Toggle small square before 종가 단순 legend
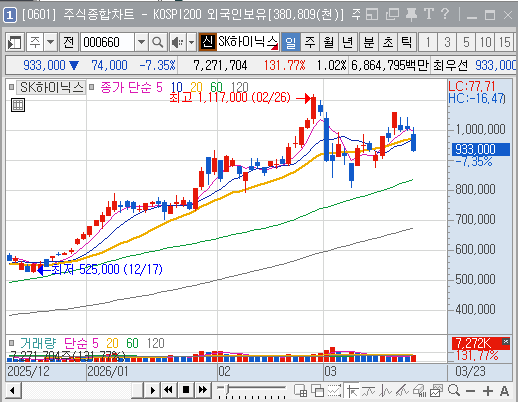The image size is (518, 402). [x=91, y=87]
